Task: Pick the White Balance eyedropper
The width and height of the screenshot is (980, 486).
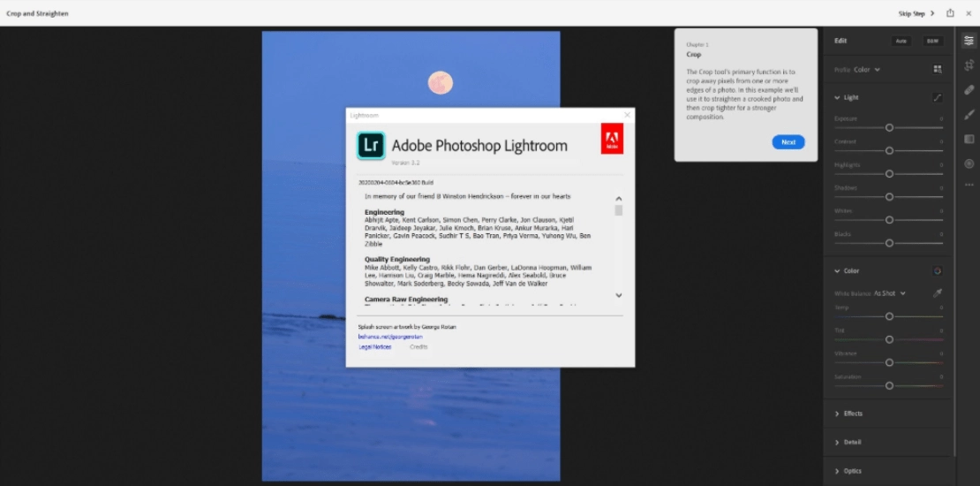Action: (x=937, y=292)
